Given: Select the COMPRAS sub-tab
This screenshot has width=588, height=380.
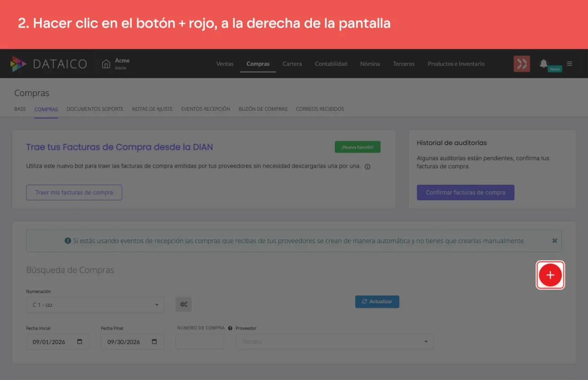Looking at the screenshot, I should click(46, 109).
